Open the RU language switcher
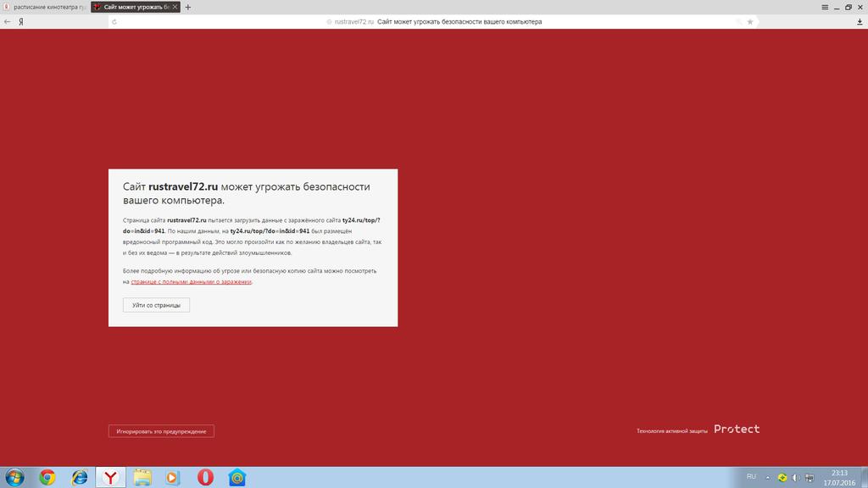This screenshot has width=868, height=488. point(751,477)
